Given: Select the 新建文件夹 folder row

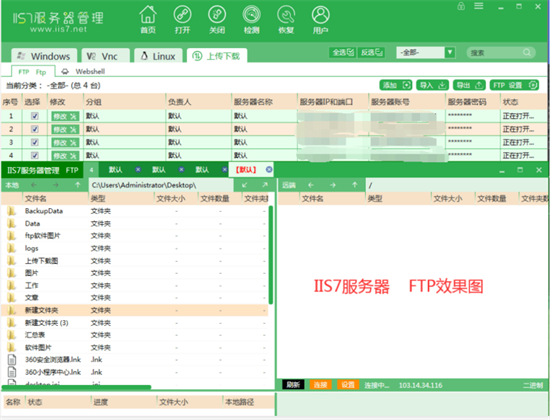Looking at the screenshot, I should (135, 310).
